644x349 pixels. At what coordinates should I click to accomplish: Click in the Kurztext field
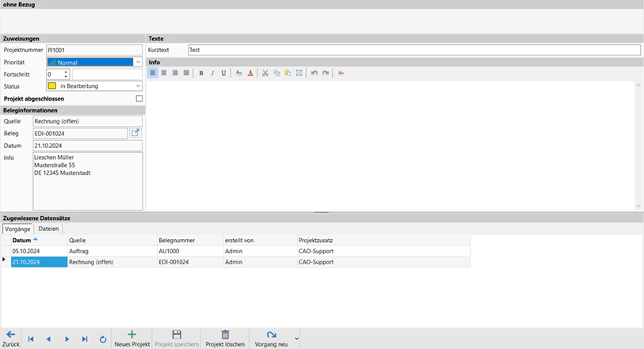414,50
